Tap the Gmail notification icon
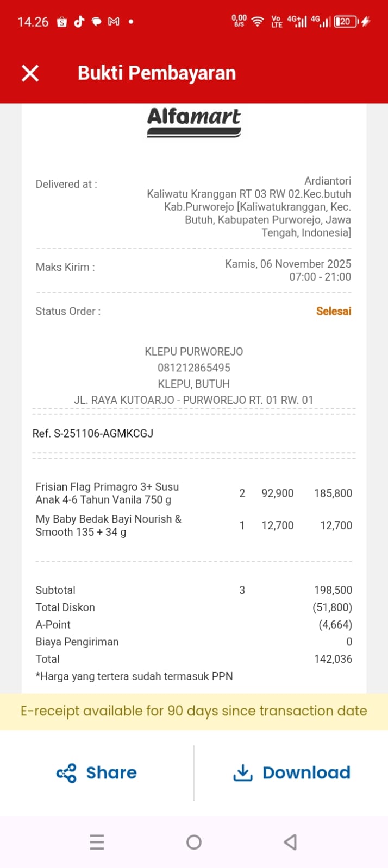 114,22
